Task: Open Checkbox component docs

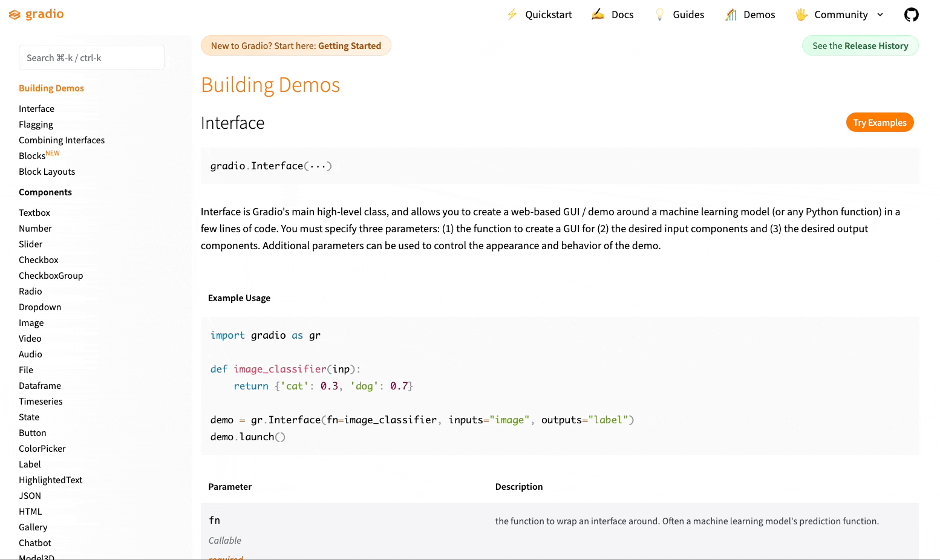Action: pyautogui.click(x=39, y=260)
